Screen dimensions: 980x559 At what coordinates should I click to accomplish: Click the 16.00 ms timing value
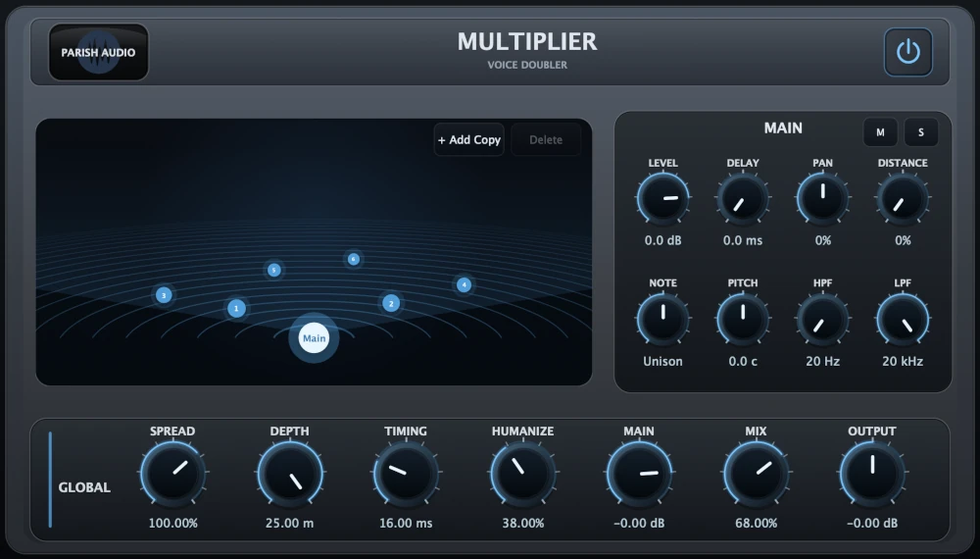pyautogui.click(x=406, y=524)
